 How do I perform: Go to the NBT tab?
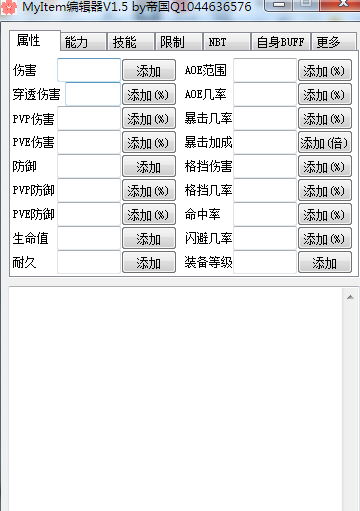(x=227, y=42)
